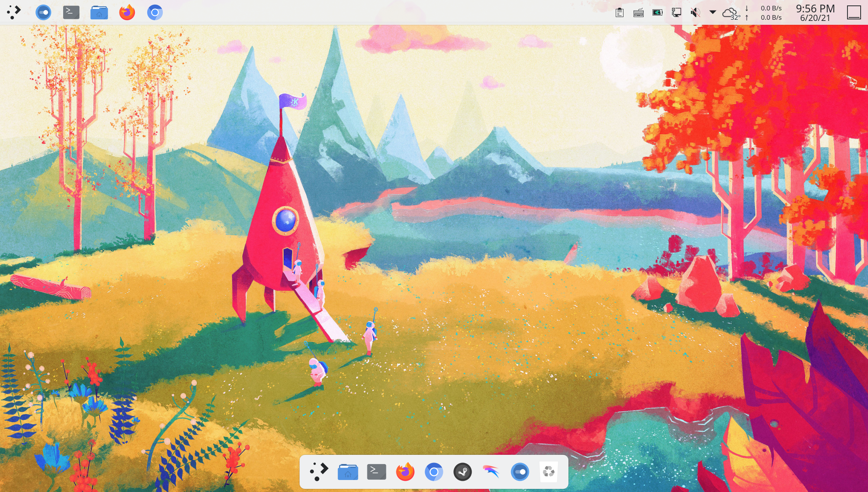Open Konsole terminal from the top panel
This screenshot has width=868, height=492.
[x=71, y=12]
